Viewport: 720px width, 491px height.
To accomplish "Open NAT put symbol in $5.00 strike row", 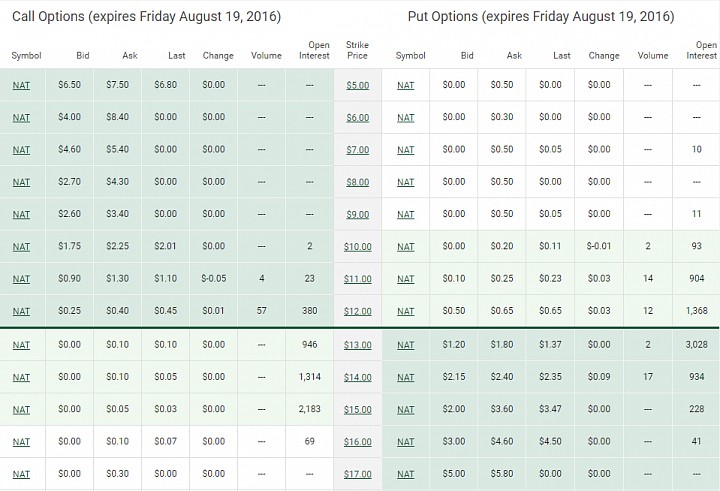I will [405, 85].
